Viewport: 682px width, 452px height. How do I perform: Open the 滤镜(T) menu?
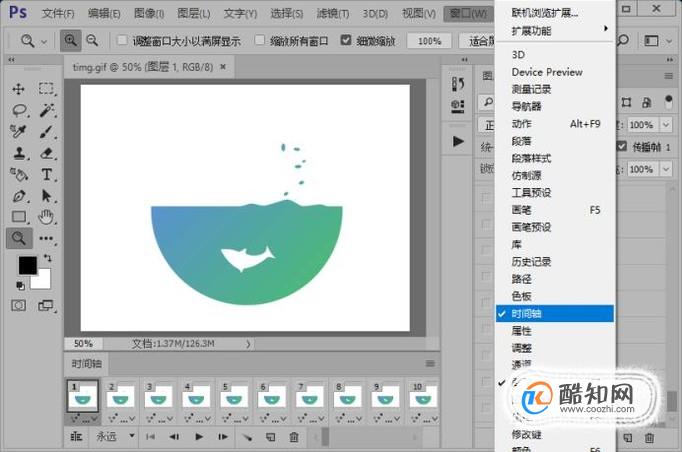[x=332, y=14]
